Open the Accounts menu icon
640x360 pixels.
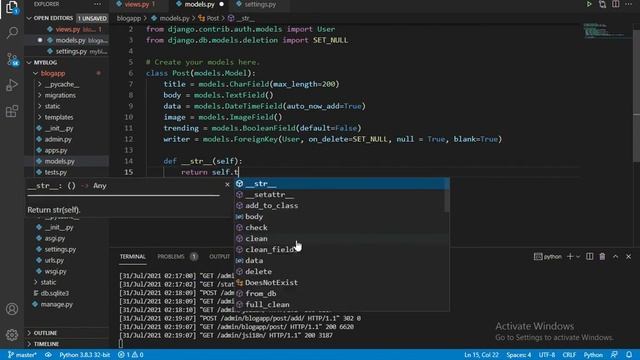(x=12, y=309)
